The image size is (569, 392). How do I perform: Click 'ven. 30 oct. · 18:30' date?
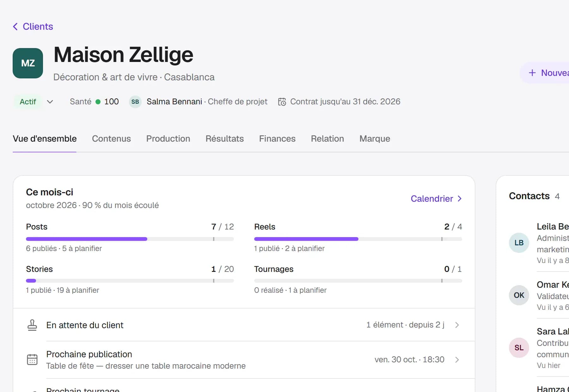(x=409, y=360)
